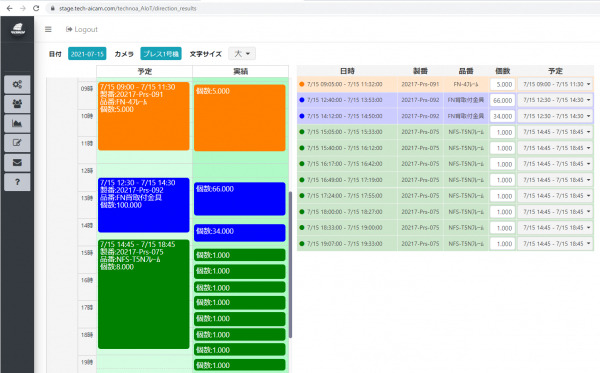Open schedule dropdown in 12:40:00 row
Screen dimensions: 600x373
point(555,100)
